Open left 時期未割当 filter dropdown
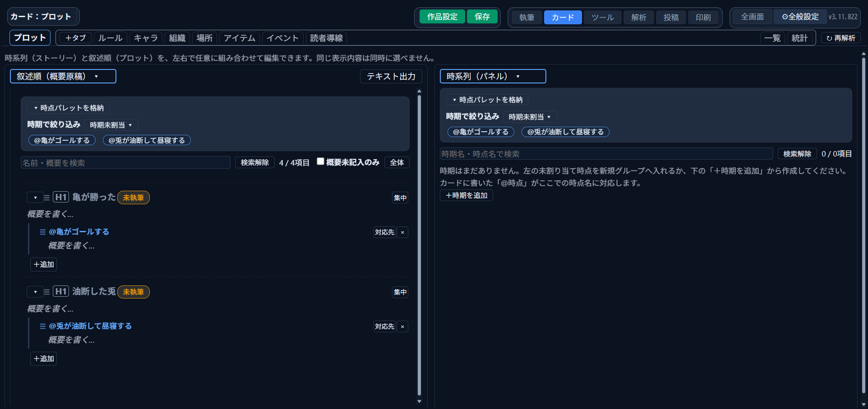This screenshot has height=409, width=868. (x=111, y=125)
